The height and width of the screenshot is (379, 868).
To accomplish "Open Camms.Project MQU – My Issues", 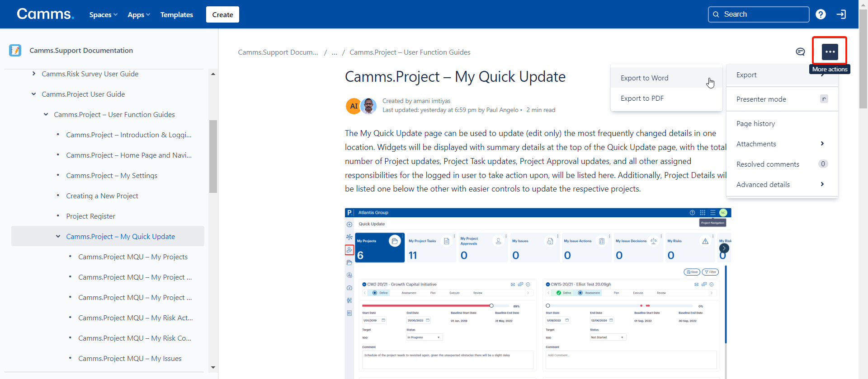I will (x=130, y=358).
